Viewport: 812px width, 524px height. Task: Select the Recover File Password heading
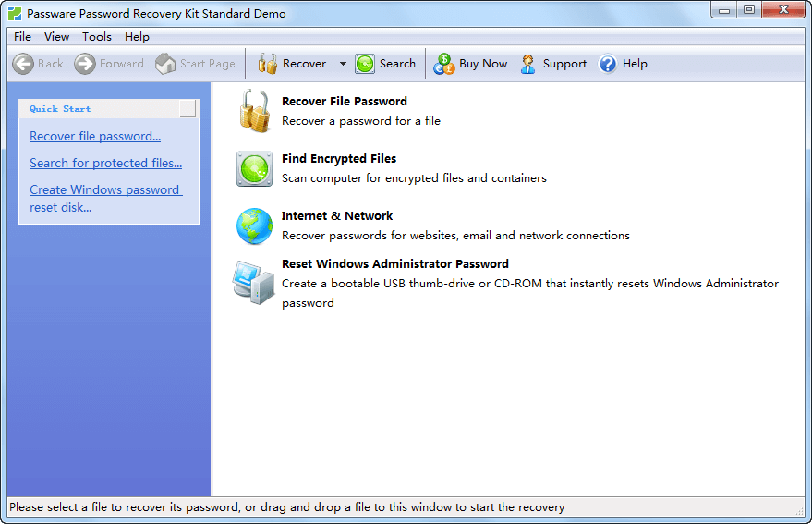345,101
